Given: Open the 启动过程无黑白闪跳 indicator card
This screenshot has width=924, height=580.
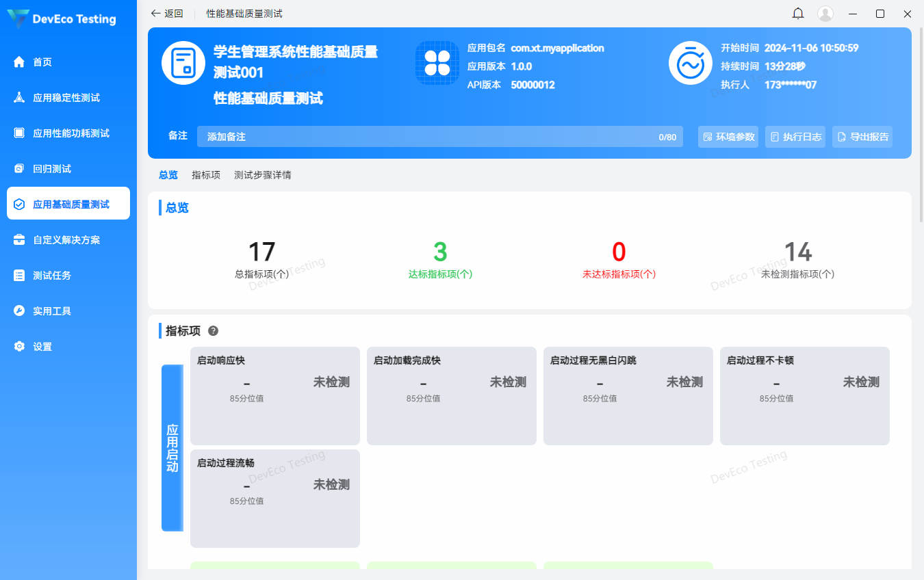Looking at the screenshot, I should 628,396.
